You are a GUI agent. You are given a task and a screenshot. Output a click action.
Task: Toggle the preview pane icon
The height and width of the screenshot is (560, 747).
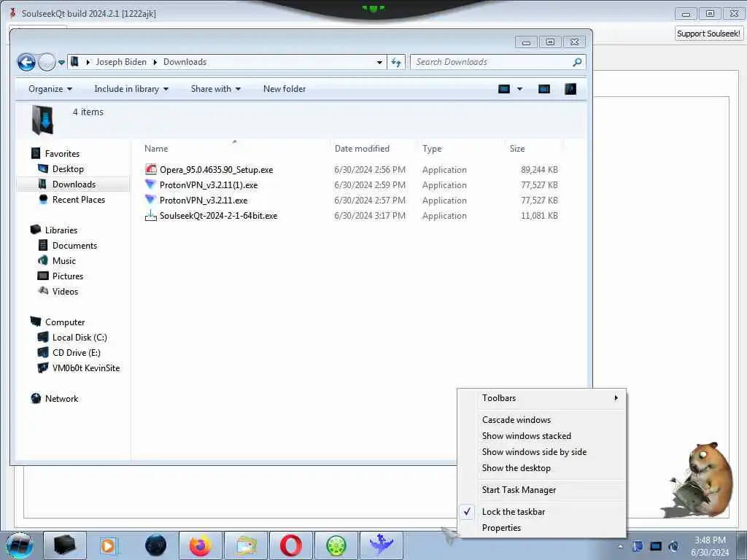544,89
